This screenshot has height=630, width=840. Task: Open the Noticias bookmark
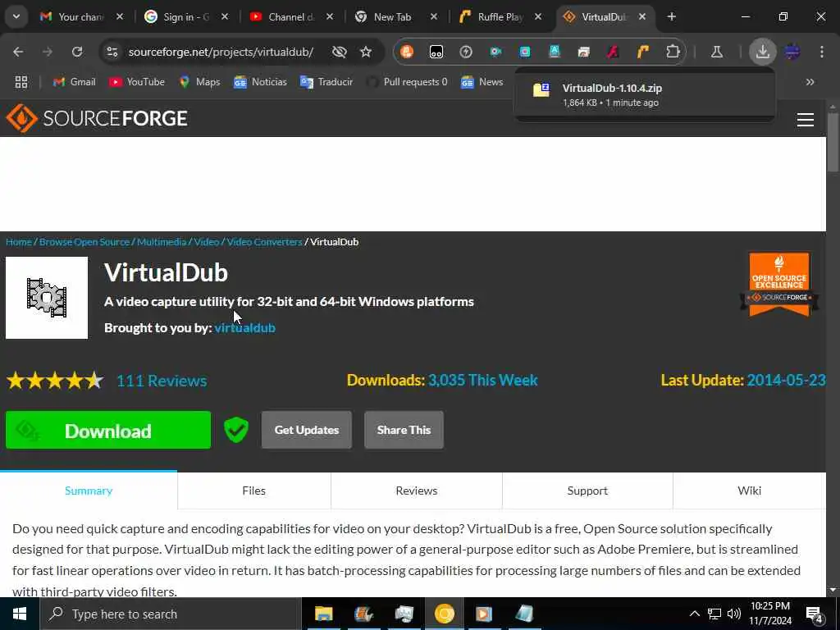[260, 82]
